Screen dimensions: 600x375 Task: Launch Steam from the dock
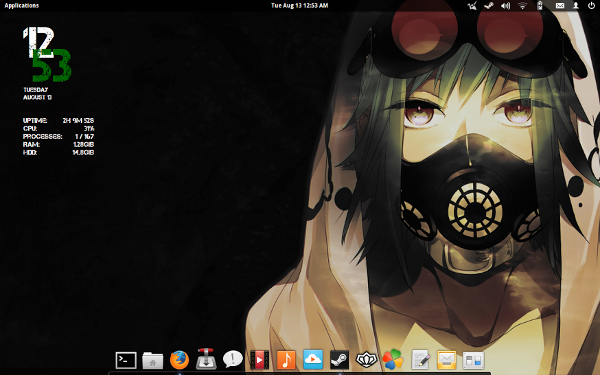[339, 360]
